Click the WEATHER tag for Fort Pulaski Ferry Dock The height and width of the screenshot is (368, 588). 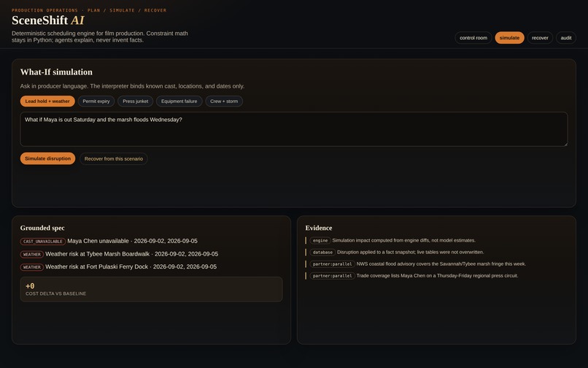click(x=32, y=267)
